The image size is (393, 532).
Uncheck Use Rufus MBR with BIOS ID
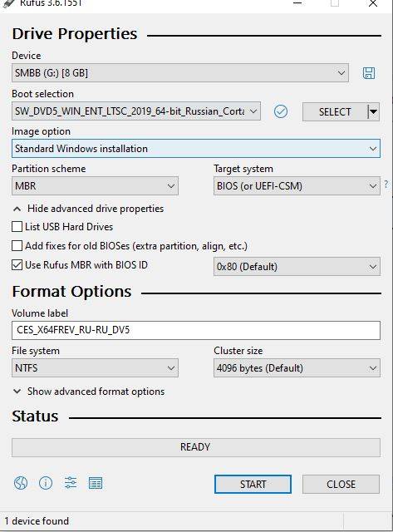coord(17,264)
